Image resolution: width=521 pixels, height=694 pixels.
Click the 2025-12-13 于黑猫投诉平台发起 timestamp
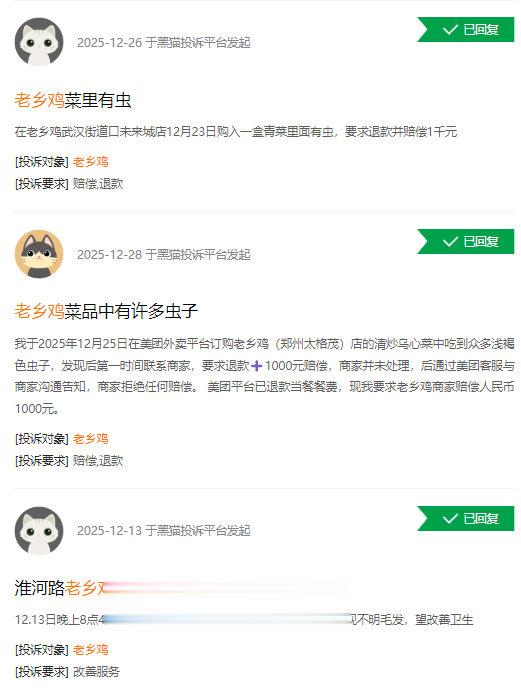coord(164,530)
